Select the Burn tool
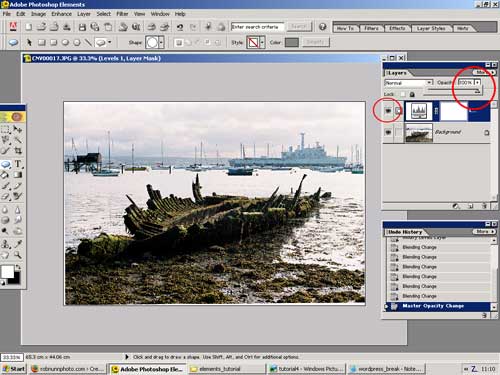 point(18,231)
